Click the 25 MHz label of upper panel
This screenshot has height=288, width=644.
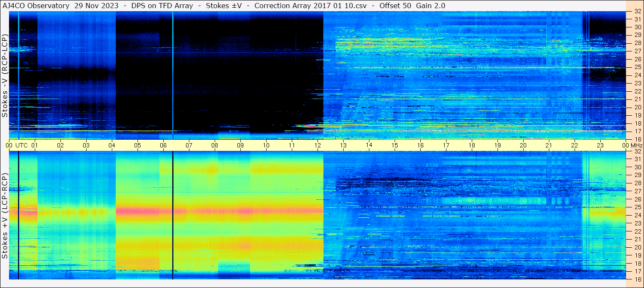pyautogui.click(x=637, y=67)
